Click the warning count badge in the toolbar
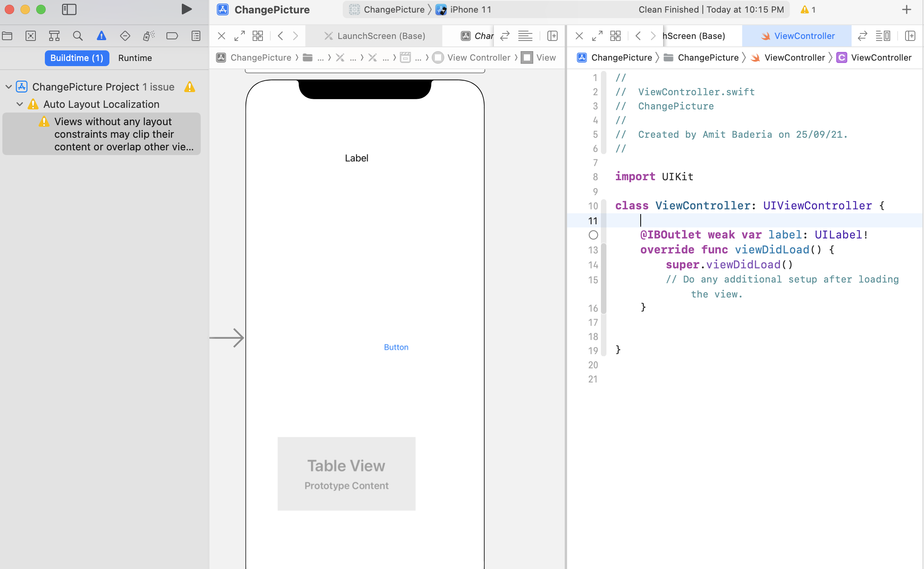The height and width of the screenshot is (569, 924). [807, 9]
